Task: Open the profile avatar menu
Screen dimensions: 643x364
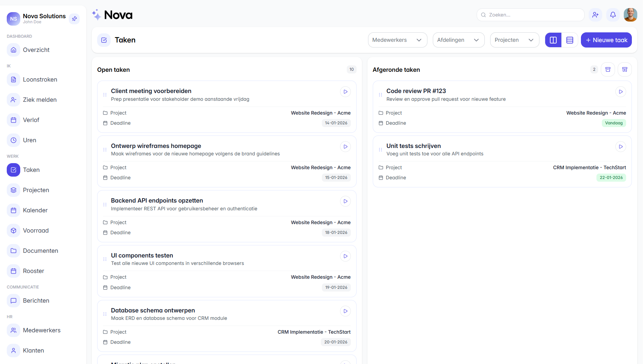Action: point(631,15)
